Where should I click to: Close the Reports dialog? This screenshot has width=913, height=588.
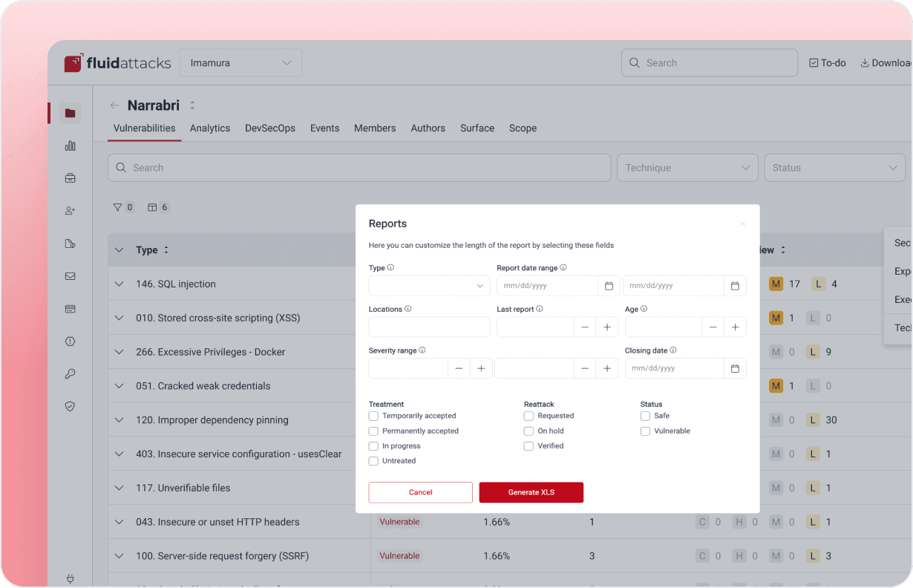click(x=742, y=223)
